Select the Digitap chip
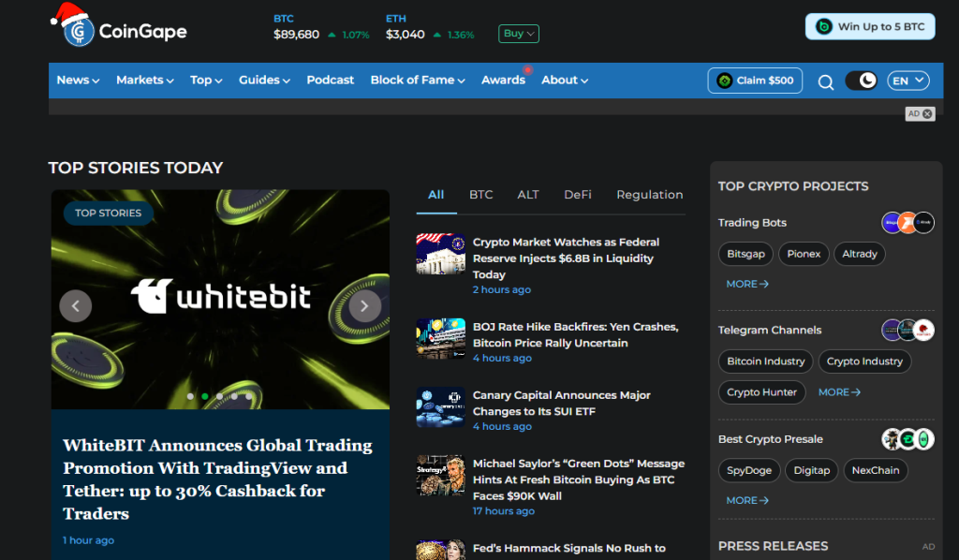This screenshot has width=959, height=560. tap(812, 470)
